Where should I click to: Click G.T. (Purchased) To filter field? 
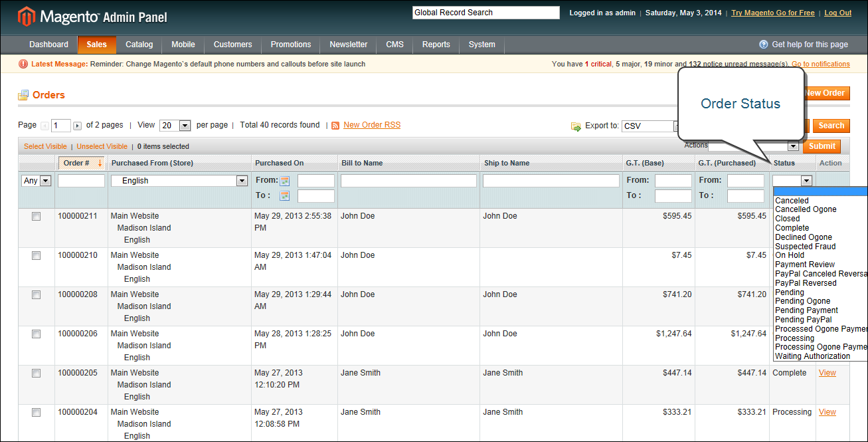click(746, 196)
